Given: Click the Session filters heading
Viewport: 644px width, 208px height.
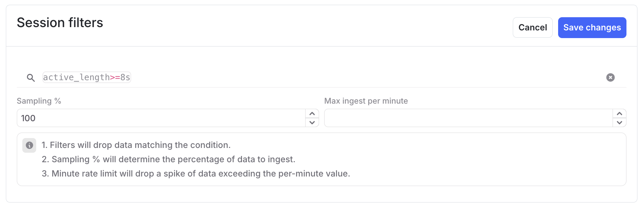Looking at the screenshot, I should coord(60,23).
